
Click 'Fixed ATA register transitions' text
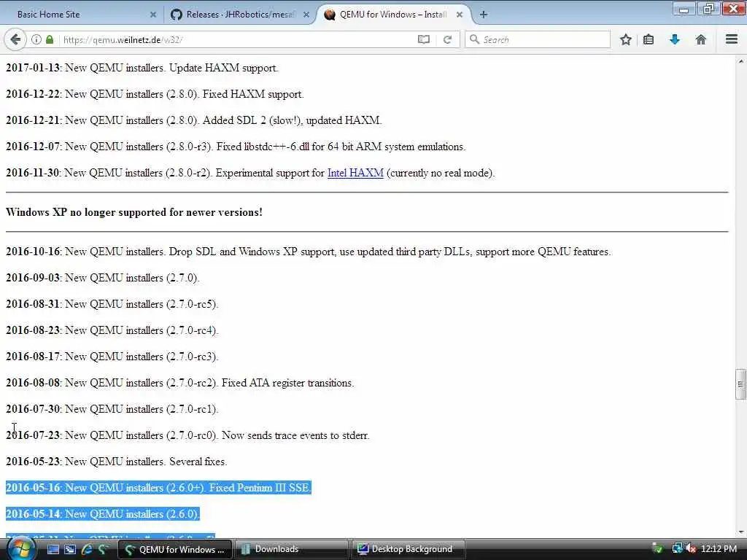[x=287, y=383]
